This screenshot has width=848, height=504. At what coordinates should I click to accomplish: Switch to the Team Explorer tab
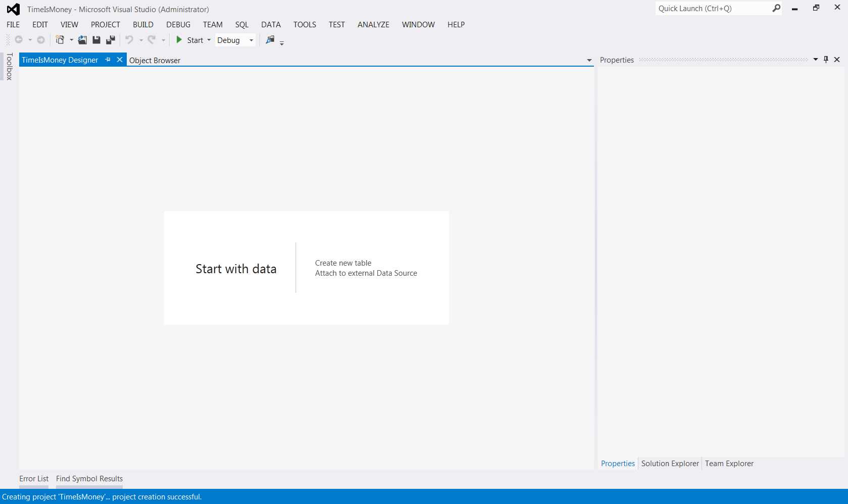coord(729,463)
